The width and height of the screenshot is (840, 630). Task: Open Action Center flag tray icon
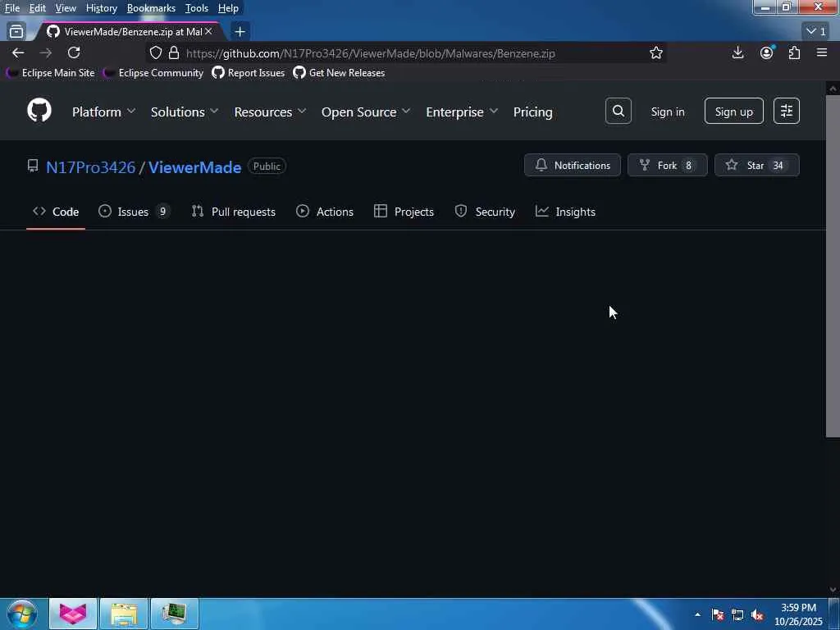pyautogui.click(x=718, y=615)
